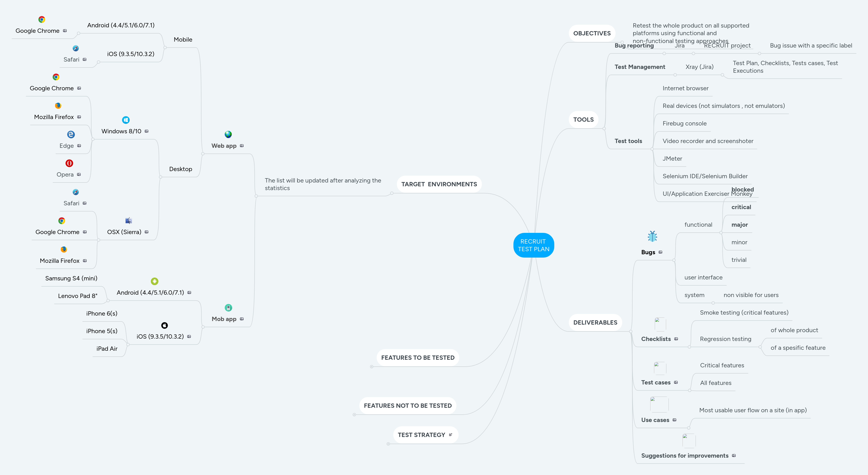
Task: Select the Samsung S4 (mini) node
Action: [71, 278]
